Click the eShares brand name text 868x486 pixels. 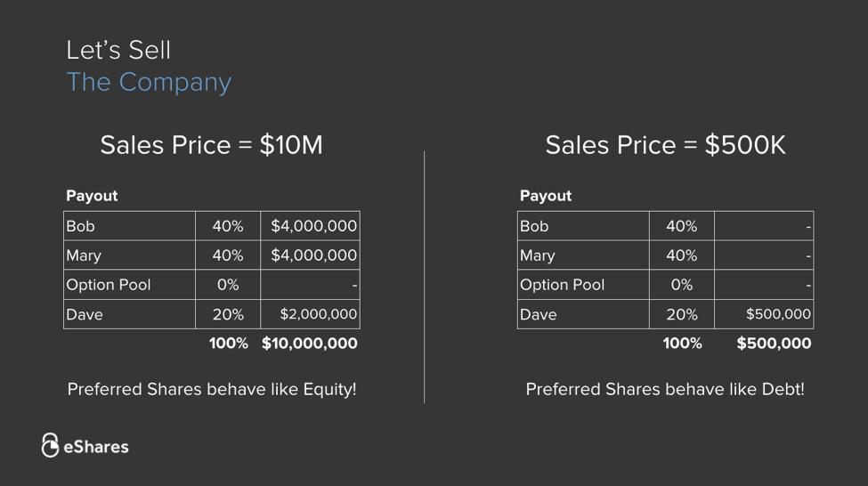tap(96, 447)
